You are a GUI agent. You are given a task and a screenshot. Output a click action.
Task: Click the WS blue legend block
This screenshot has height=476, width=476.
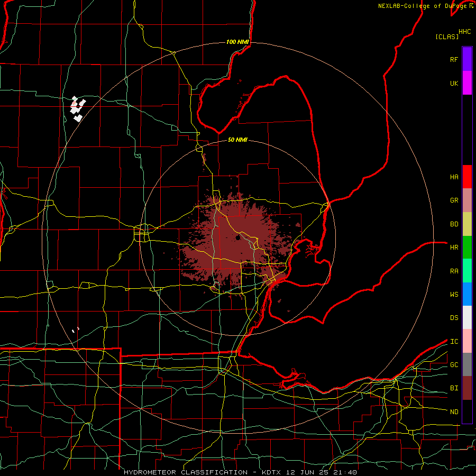pyautogui.click(x=467, y=294)
